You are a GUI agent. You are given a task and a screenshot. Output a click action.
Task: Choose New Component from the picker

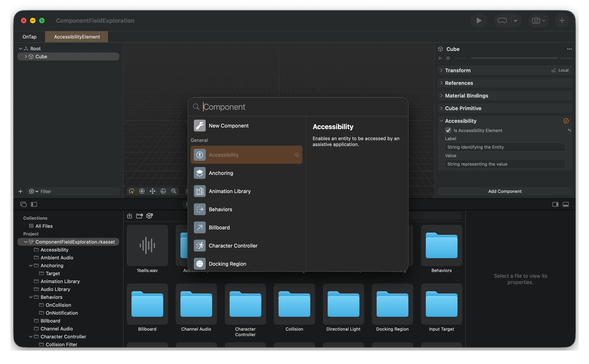(x=229, y=125)
